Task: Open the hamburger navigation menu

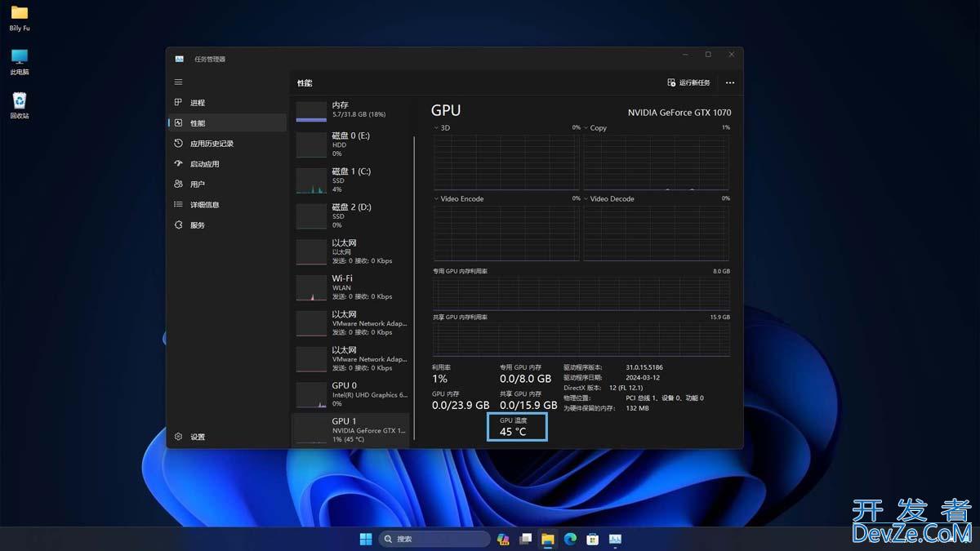Action: tap(178, 82)
